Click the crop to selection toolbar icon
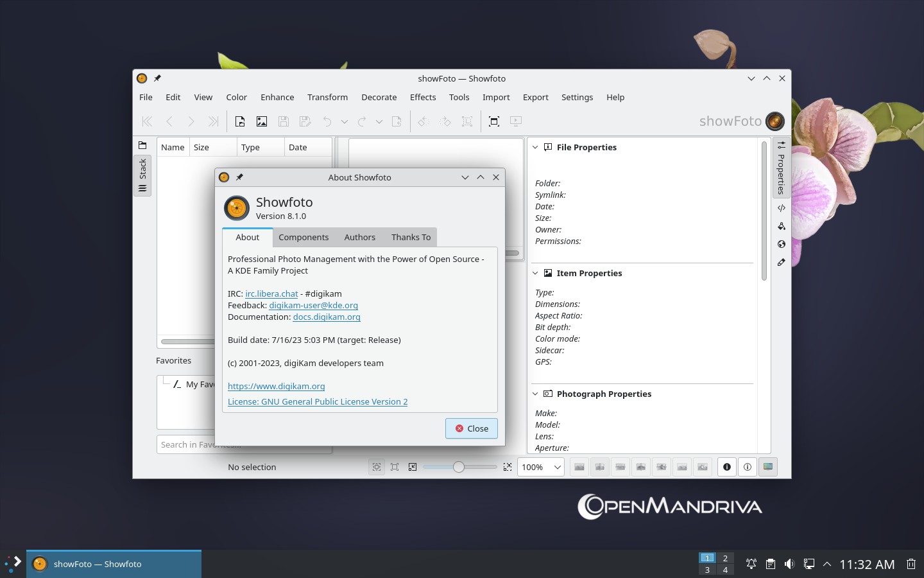 click(467, 121)
